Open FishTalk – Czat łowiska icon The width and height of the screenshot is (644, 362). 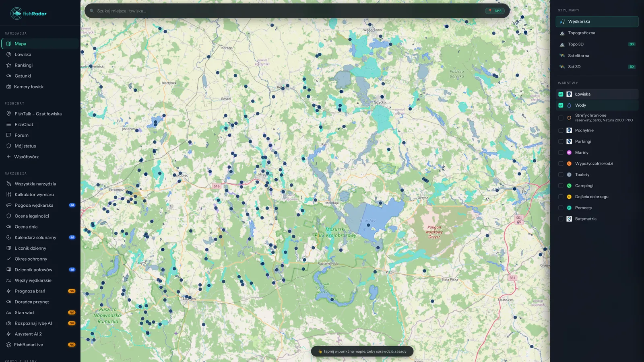[x=9, y=114]
